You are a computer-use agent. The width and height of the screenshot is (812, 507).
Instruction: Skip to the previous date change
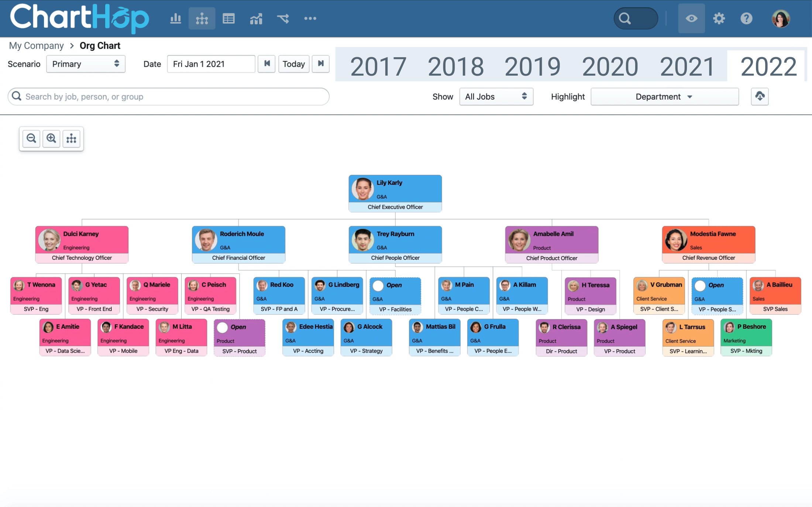coord(266,64)
